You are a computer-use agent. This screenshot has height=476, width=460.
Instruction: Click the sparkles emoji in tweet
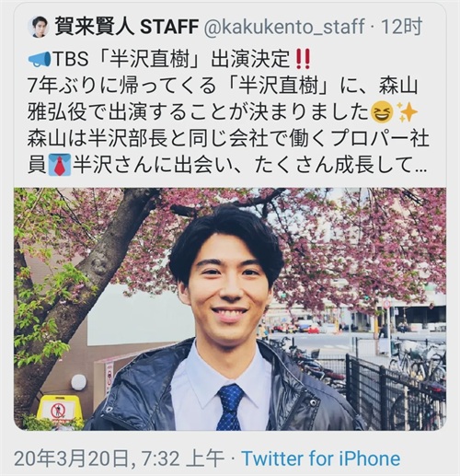point(407,112)
